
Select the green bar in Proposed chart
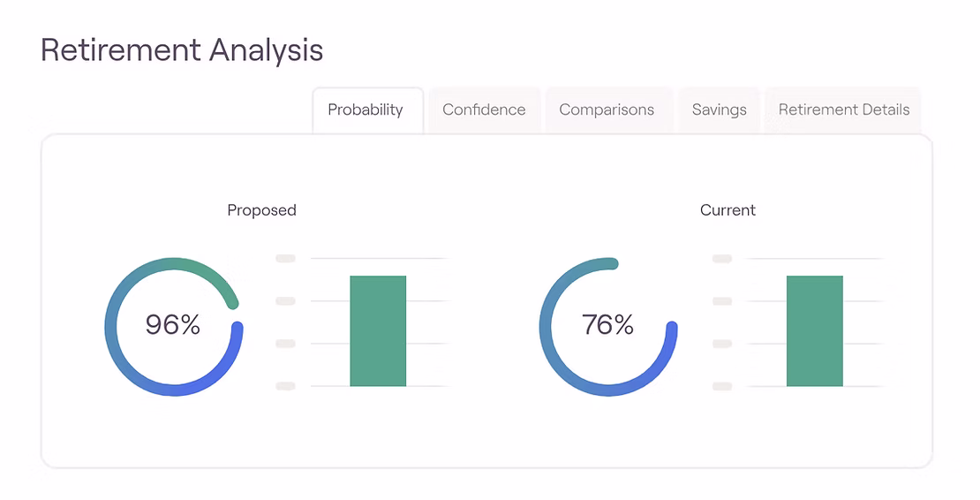378,331
